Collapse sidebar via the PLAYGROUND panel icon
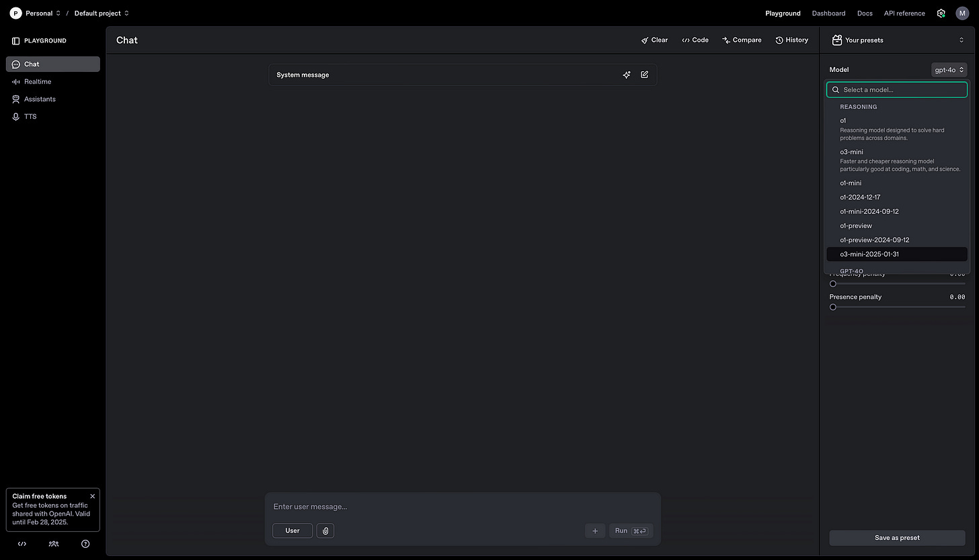 (x=16, y=41)
